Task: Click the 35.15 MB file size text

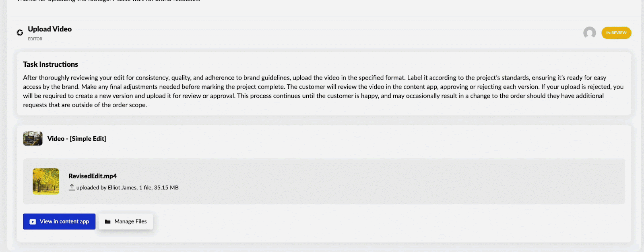Action: pos(166,188)
